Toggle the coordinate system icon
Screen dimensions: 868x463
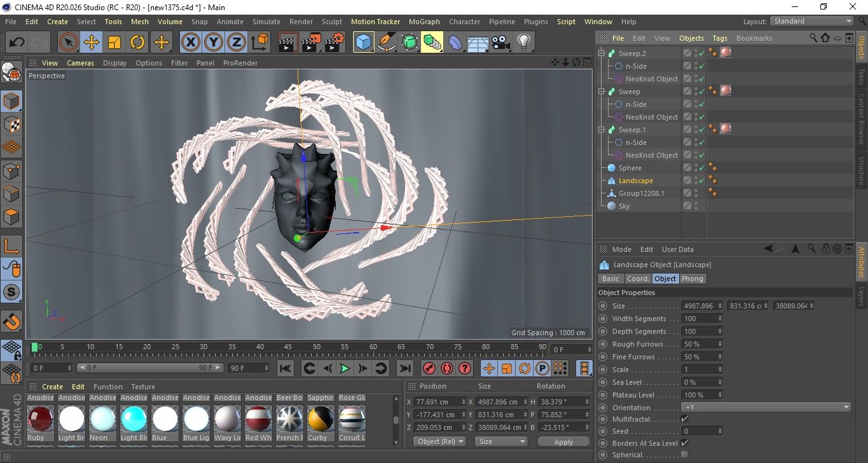(259, 43)
